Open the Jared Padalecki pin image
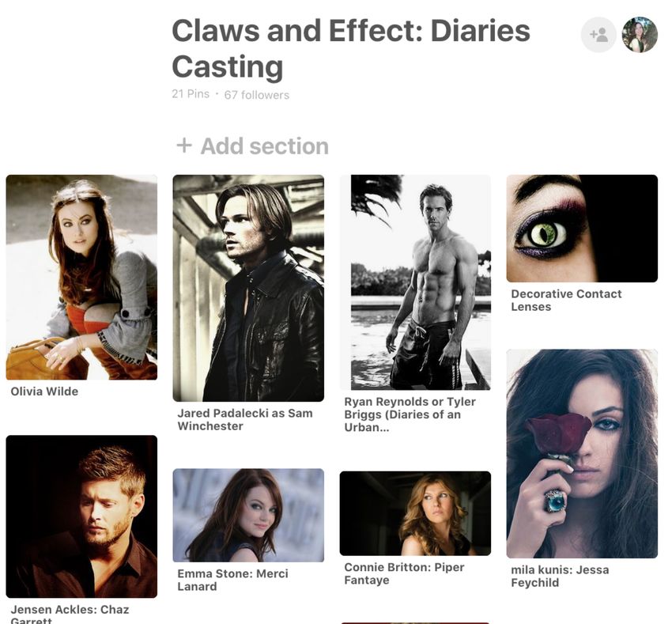 click(248, 288)
